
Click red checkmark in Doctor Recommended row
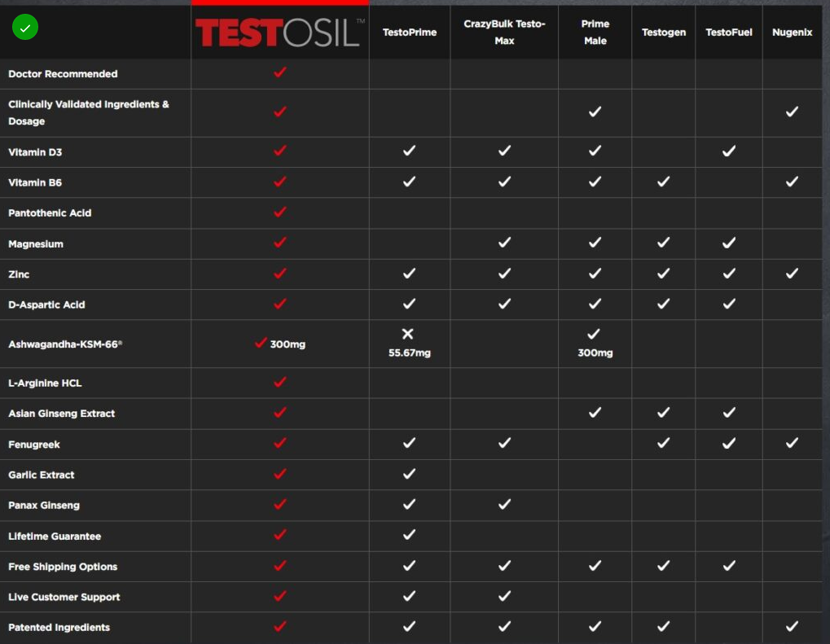click(x=280, y=72)
